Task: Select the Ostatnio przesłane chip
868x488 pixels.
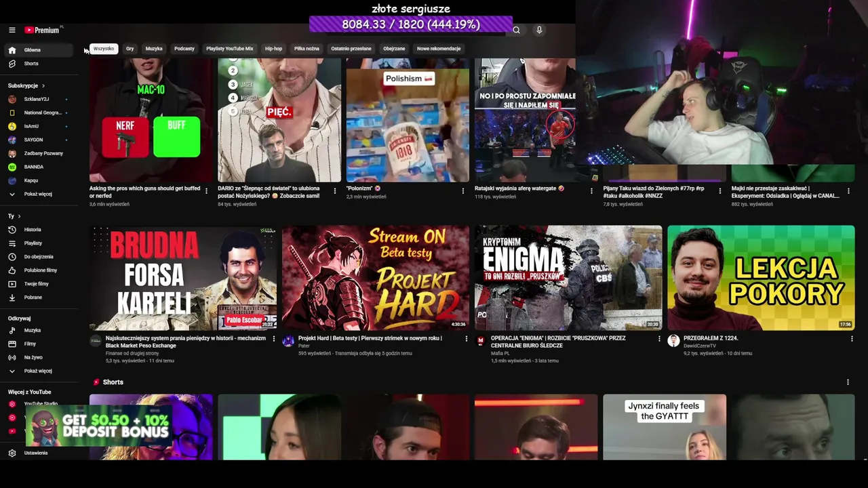Action: tap(351, 49)
